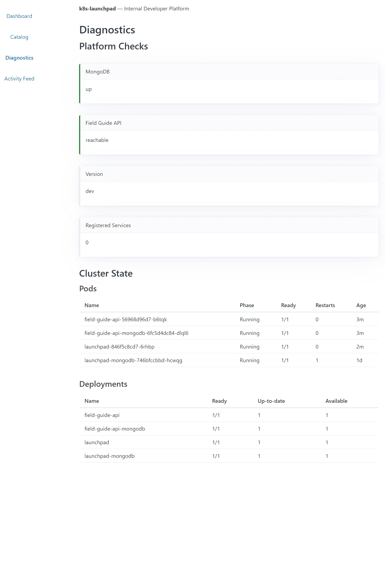Click the Up-to-date column header
Viewport: 385px width, 588px height.
tap(271, 401)
